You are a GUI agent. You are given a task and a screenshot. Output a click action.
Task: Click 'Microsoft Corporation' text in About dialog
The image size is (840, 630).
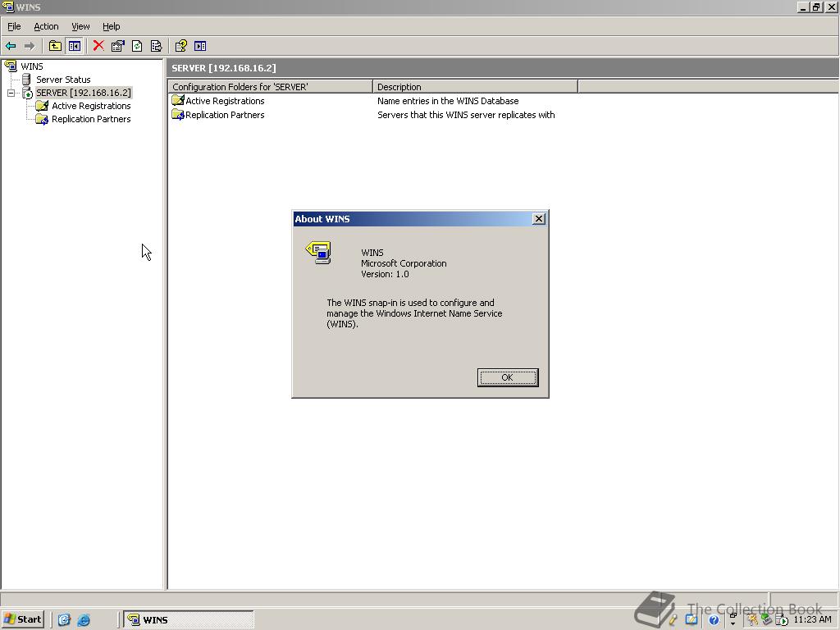pyautogui.click(x=404, y=263)
